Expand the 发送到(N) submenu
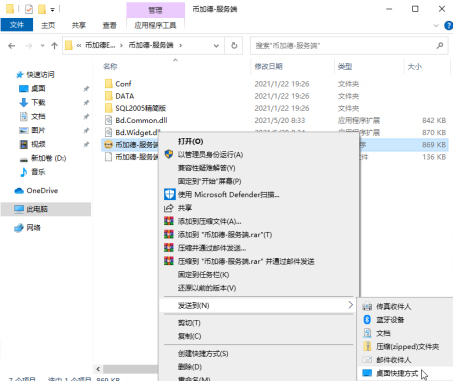This screenshot has width=453, height=381. pos(257,305)
